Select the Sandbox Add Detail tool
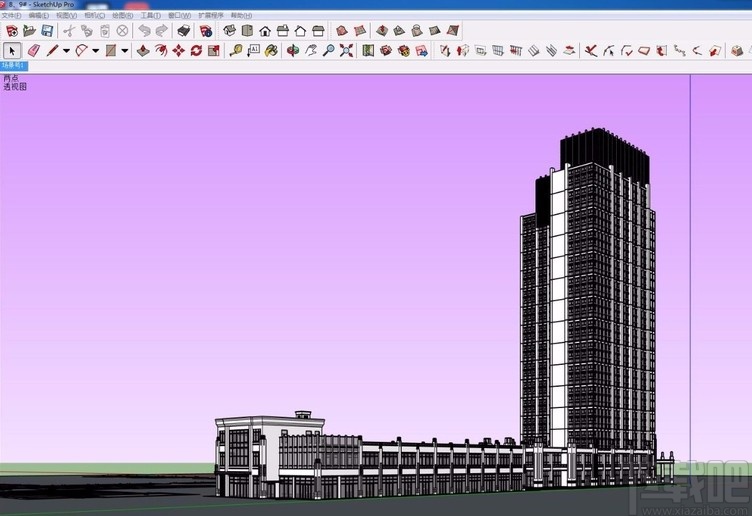 pos(435,31)
